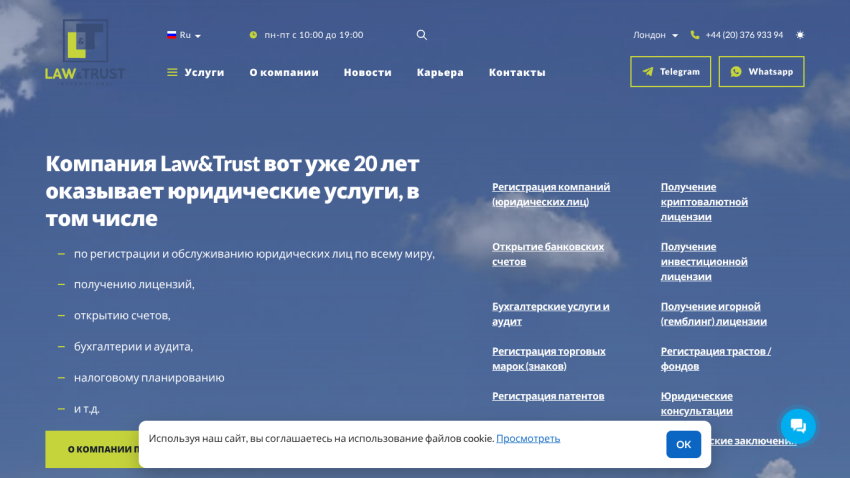
Task: Open Открытие банковских счетов link
Action: pos(548,254)
